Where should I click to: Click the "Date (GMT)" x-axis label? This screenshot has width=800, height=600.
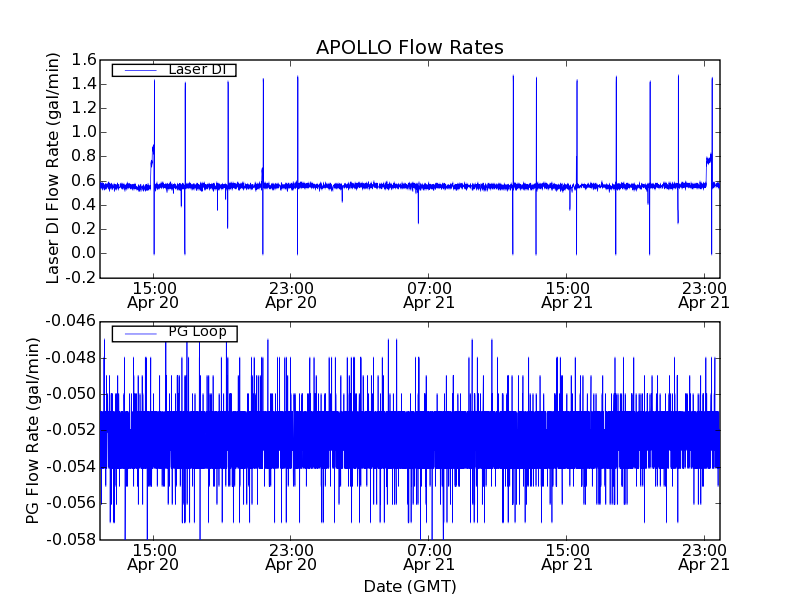click(x=410, y=586)
